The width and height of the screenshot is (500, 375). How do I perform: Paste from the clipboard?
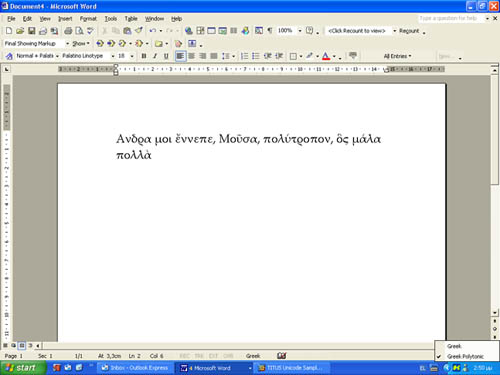[x=127, y=31]
